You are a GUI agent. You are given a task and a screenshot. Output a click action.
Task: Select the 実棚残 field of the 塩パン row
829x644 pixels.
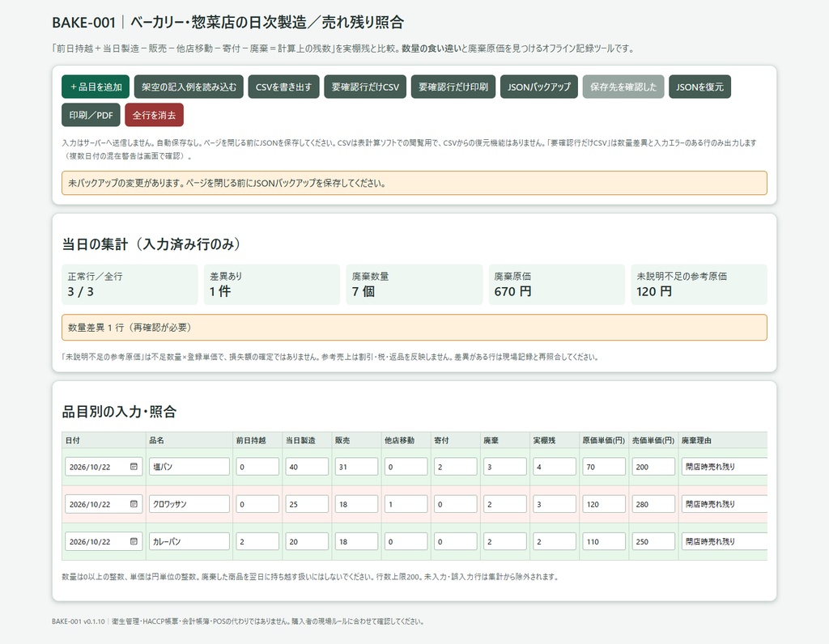[x=555, y=467]
